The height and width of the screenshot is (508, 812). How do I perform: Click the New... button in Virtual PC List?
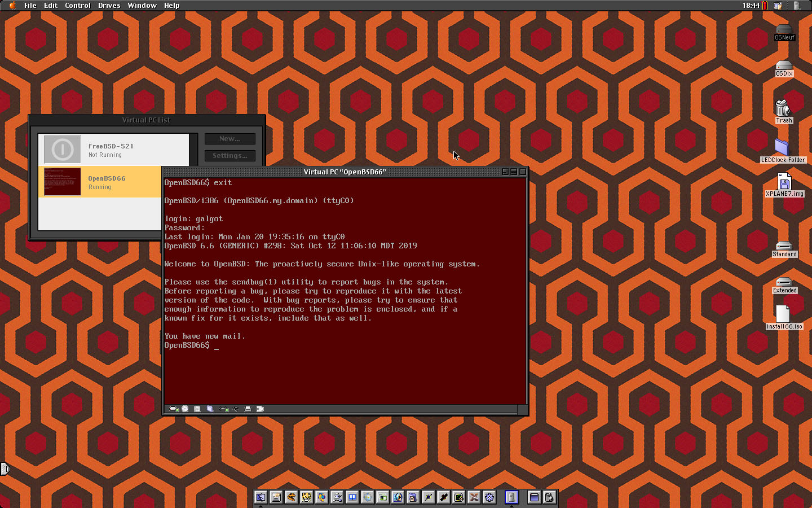click(x=230, y=139)
